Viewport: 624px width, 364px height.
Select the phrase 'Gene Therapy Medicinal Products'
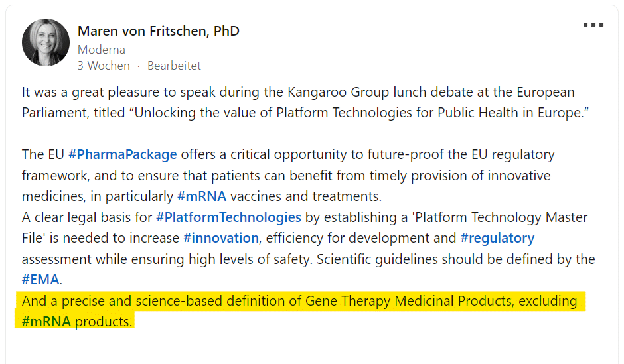[x=409, y=301]
